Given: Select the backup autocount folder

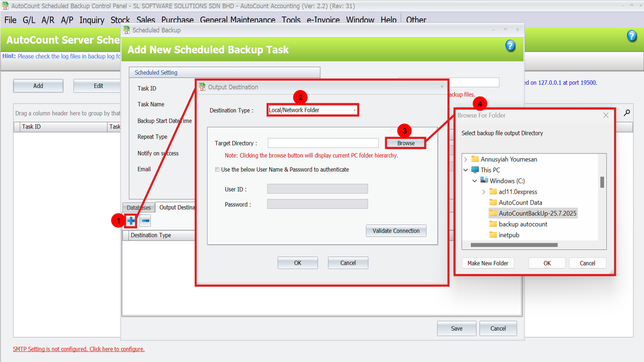Looking at the screenshot, I should tap(523, 224).
